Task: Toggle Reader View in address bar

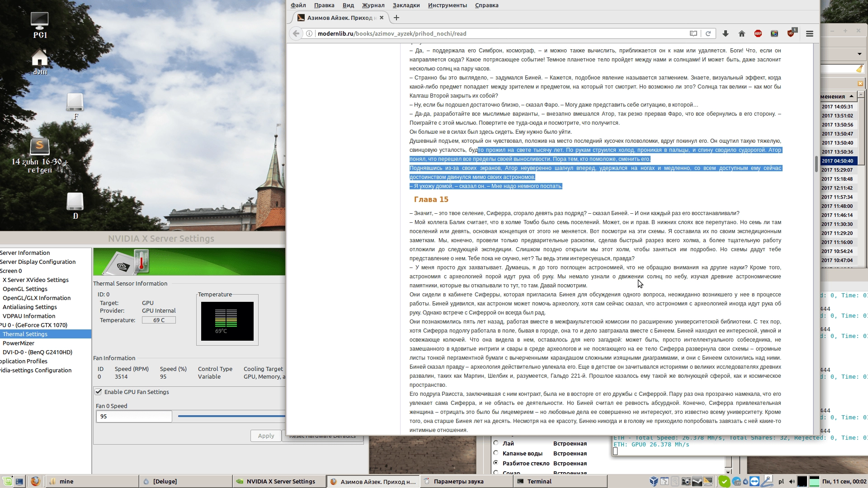Action: tap(693, 33)
